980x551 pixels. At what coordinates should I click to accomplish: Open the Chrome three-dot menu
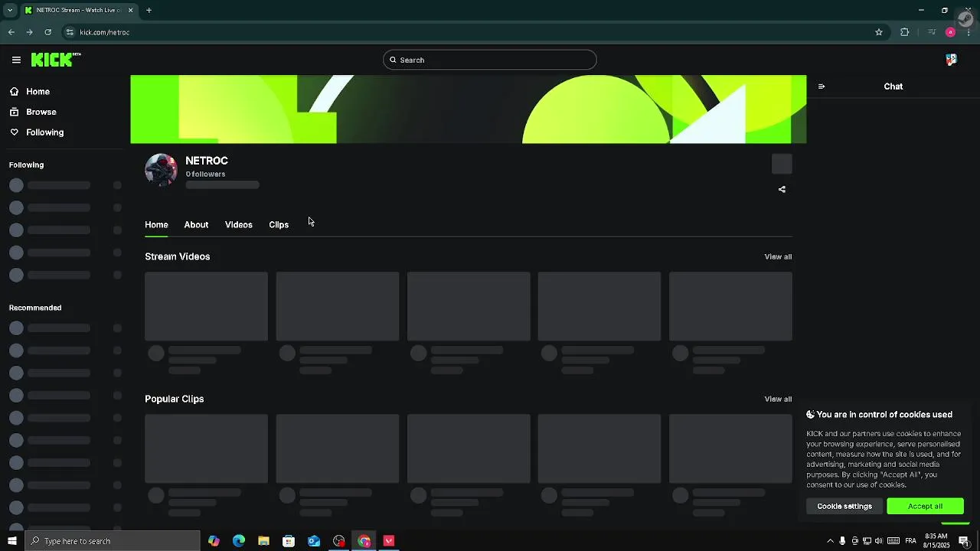(969, 32)
